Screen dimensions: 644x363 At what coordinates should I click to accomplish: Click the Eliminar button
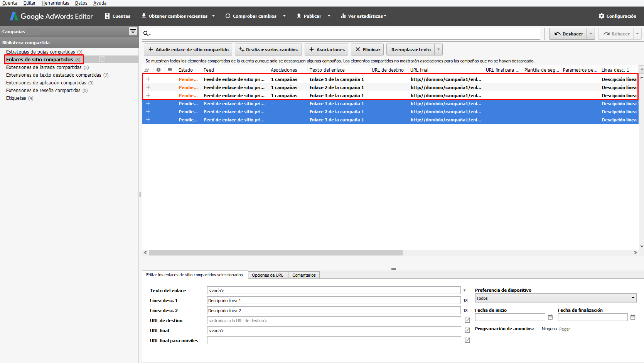368,50
